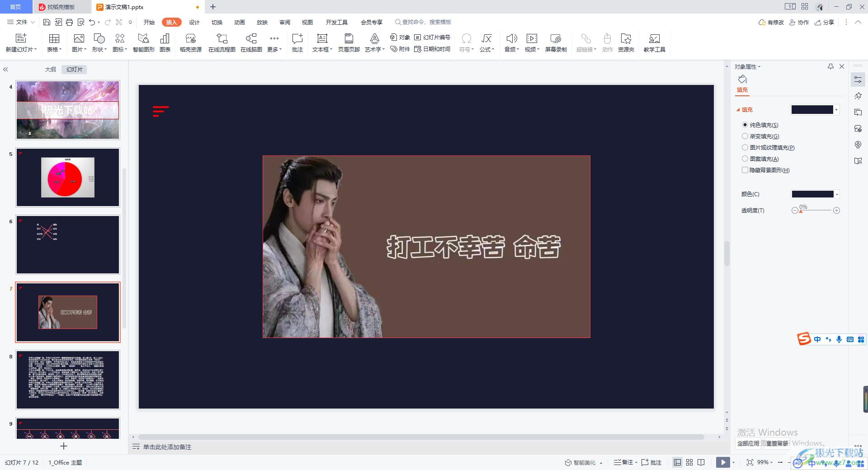The height and width of the screenshot is (470, 868).
Task: Open the Animation ribbon tab
Action: tap(240, 22)
